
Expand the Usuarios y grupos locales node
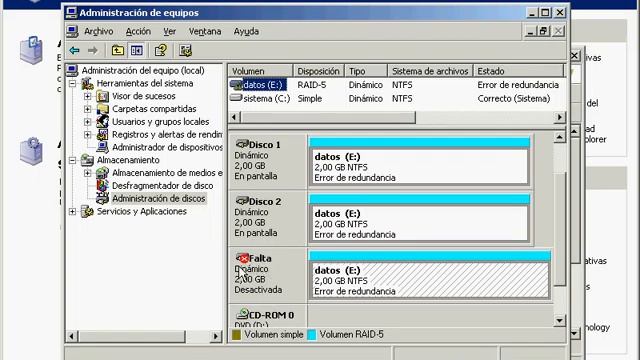point(87,122)
